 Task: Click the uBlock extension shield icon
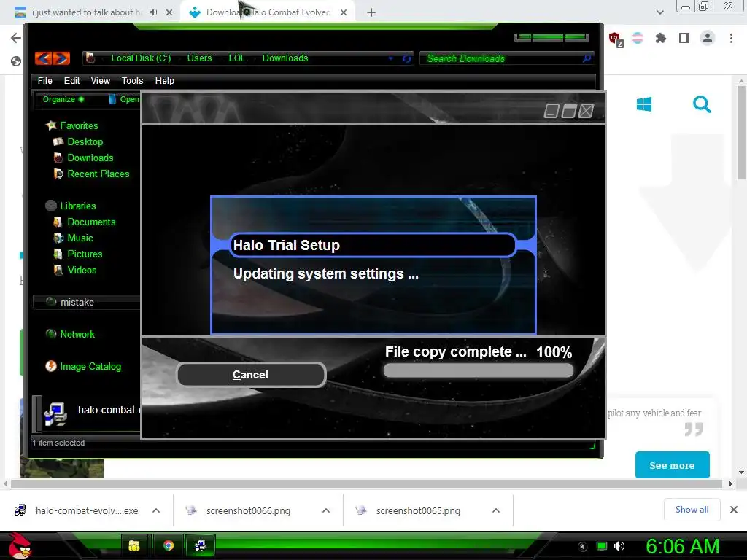tap(616, 39)
